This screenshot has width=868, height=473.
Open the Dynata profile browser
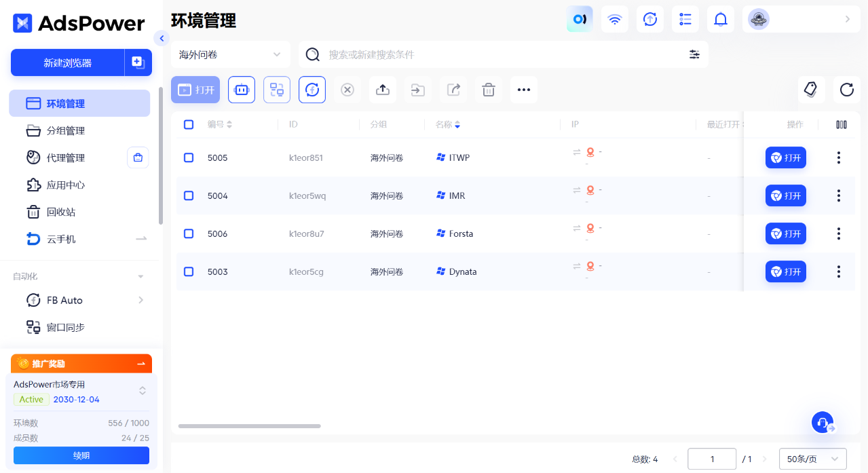pyautogui.click(x=786, y=271)
